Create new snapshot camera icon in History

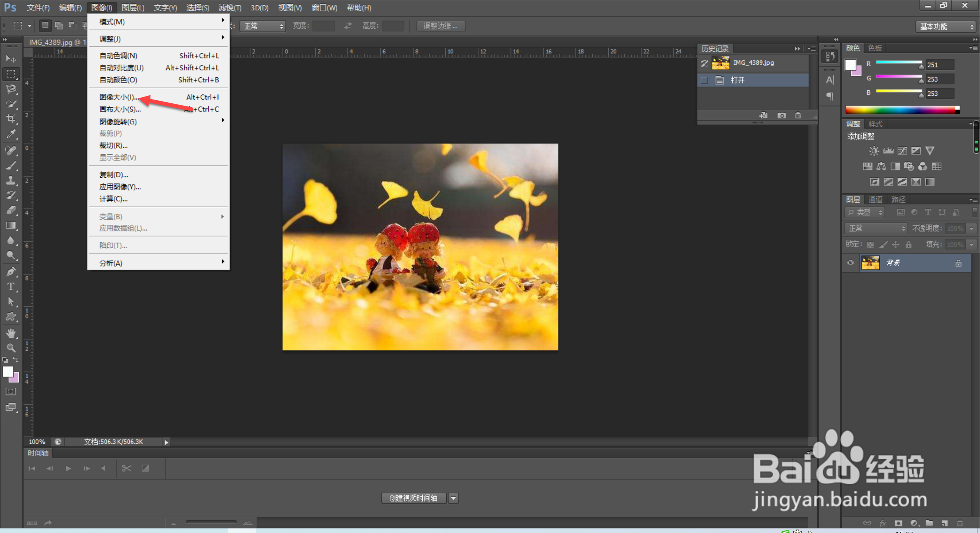click(781, 115)
